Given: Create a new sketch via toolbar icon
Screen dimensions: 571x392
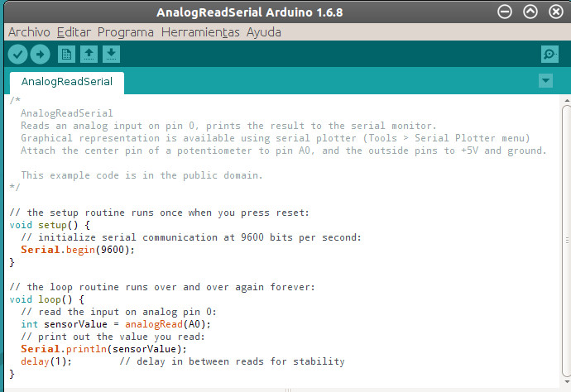Looking at the screenshot, I should [66, 55].
